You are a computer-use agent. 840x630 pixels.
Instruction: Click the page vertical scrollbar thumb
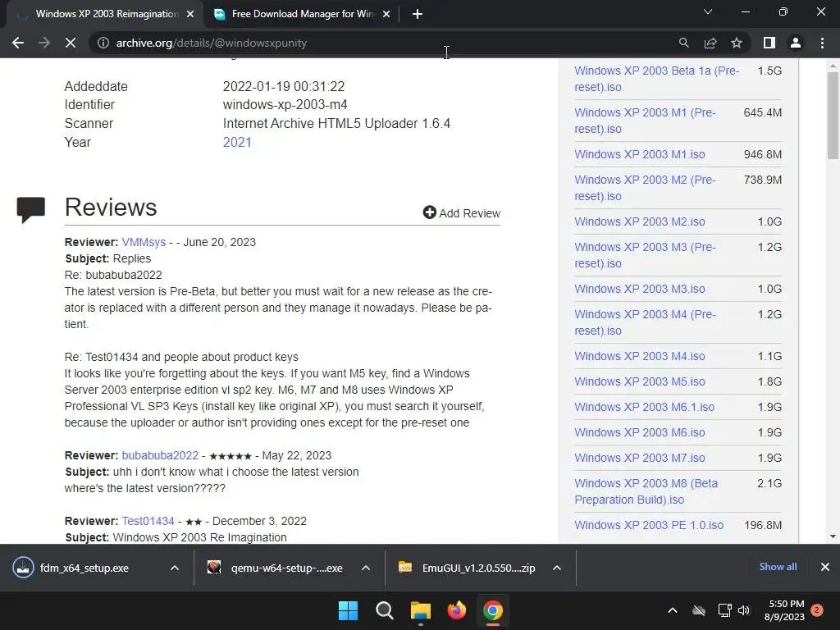coord(833,115)
